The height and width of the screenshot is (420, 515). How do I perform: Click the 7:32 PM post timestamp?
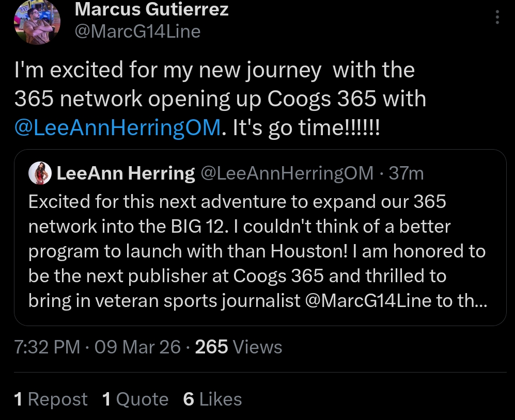(47, 347)
